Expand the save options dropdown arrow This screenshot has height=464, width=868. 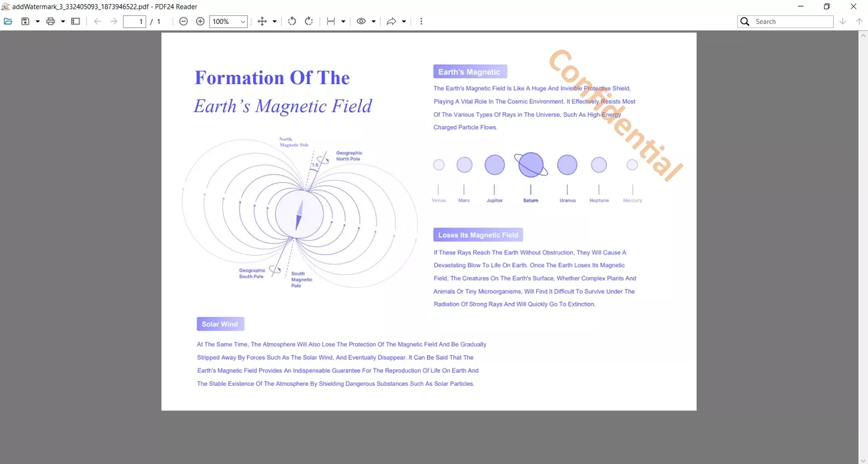(x=38, y=21)
